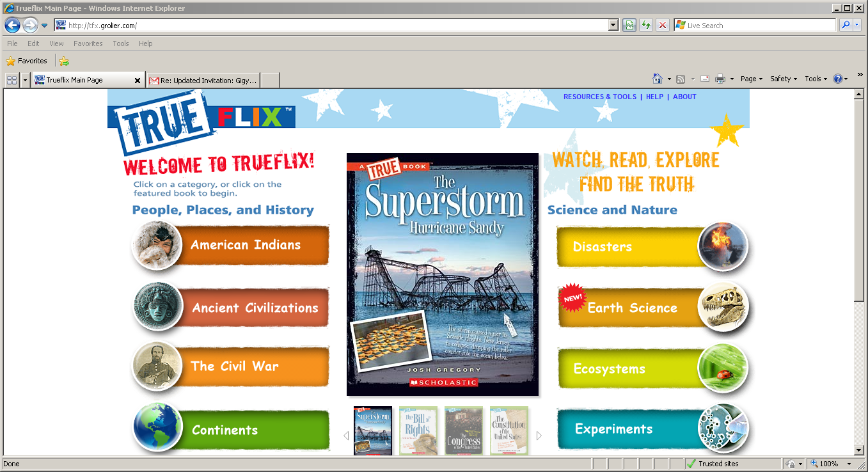Open a new blank tab
The width and height of the screenshot is (868, 472).
click(x=270, y=81)
